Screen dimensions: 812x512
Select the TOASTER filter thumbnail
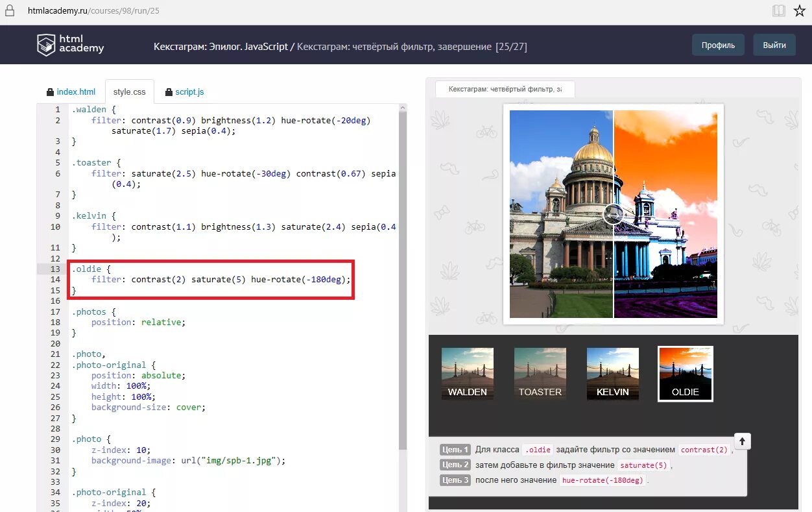540,374
